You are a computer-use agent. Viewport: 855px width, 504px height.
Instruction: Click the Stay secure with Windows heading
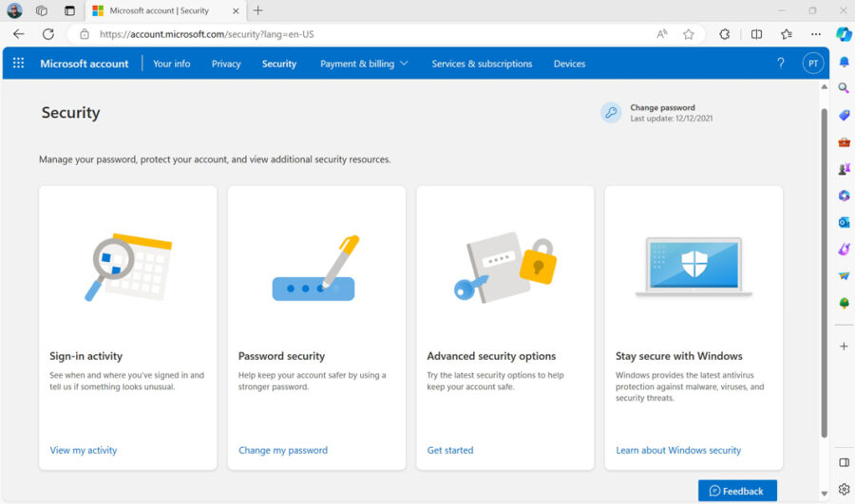pyautogui.click(x=679, y=356)
